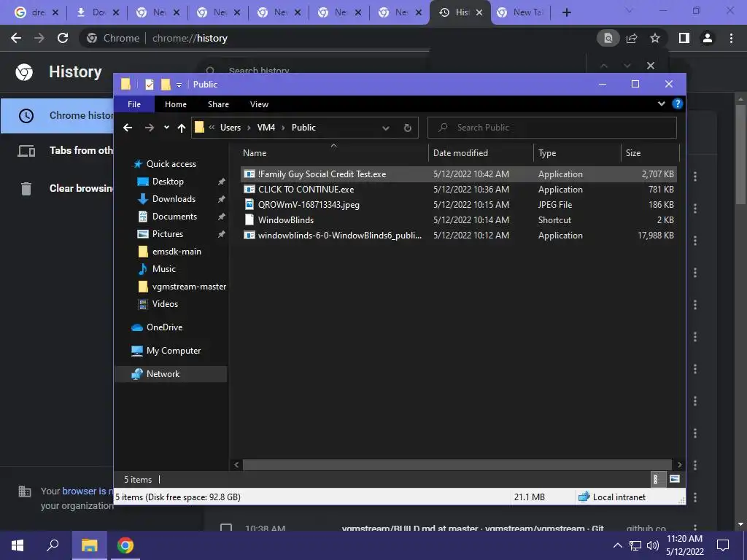Open Videos in navigation pane
The width and height of the screenshot is (747, 560).
point(158,304)
